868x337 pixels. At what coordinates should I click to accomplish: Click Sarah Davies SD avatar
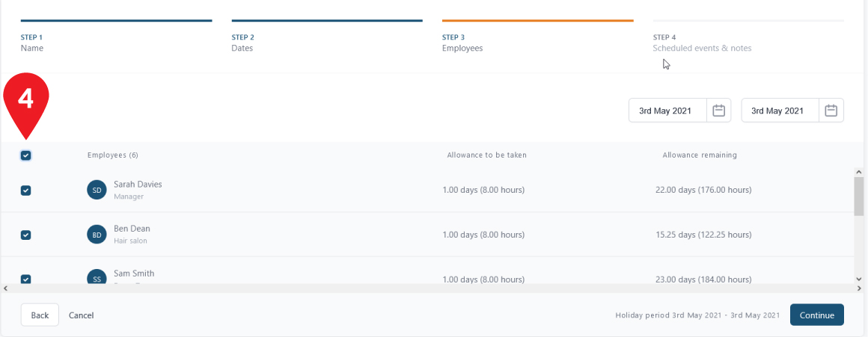[x=97, y=190]
